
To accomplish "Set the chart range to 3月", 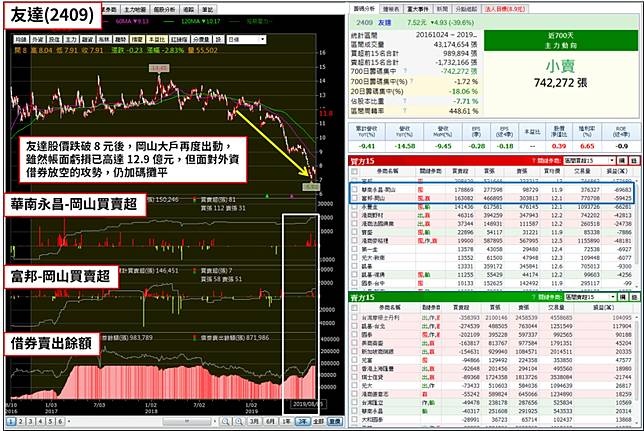I will click(x=255, y=421).
